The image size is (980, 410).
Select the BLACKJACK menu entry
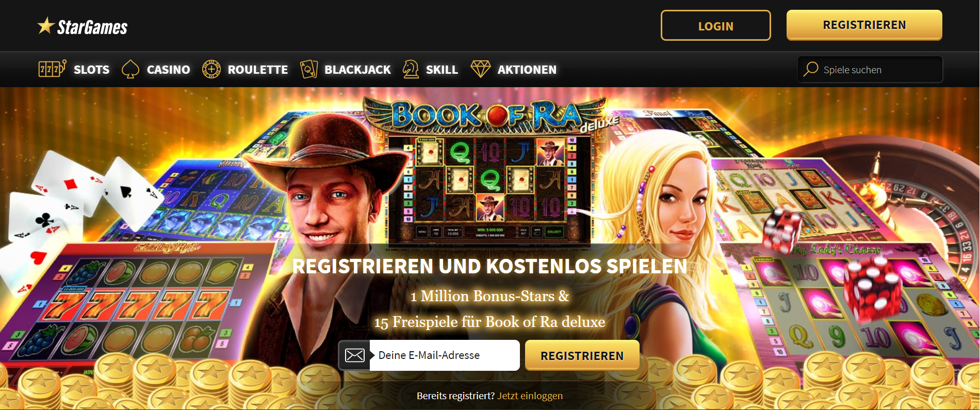357,70
